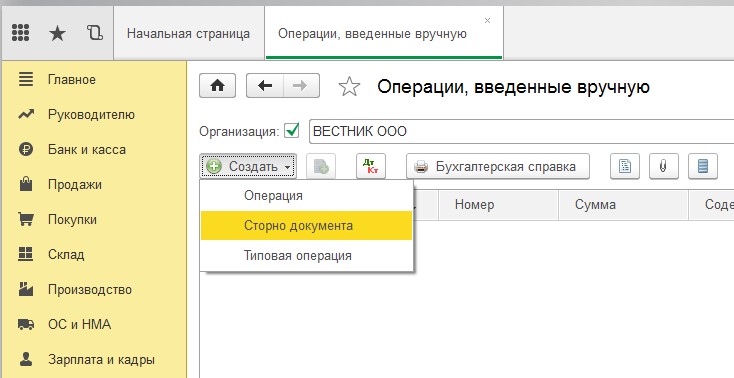734x378 pixels.
Task: Show Дт/Кт postings icon
Action: click(x=371, y=166)
